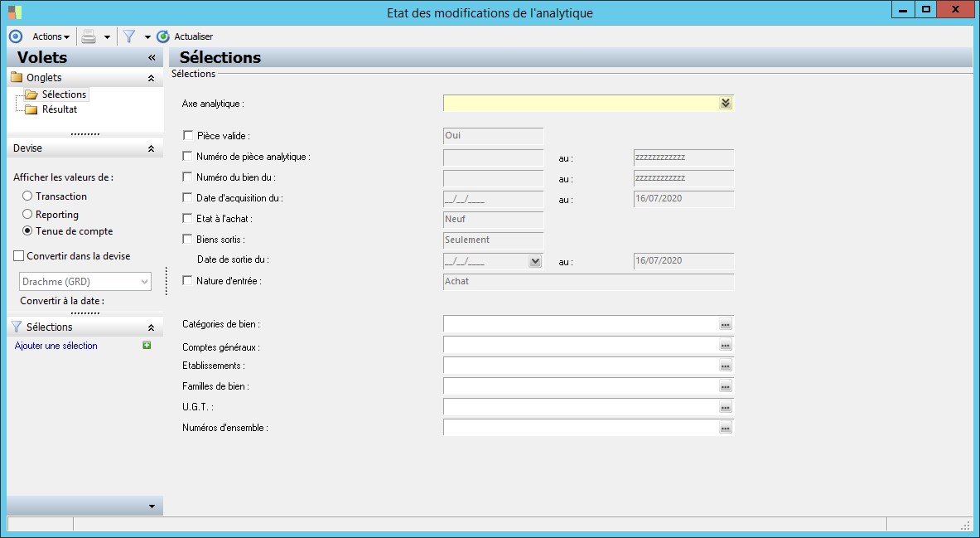Select the Tenue de compte radio button
The height and width of the screenshot is (538, 980).
click(27, 230)
